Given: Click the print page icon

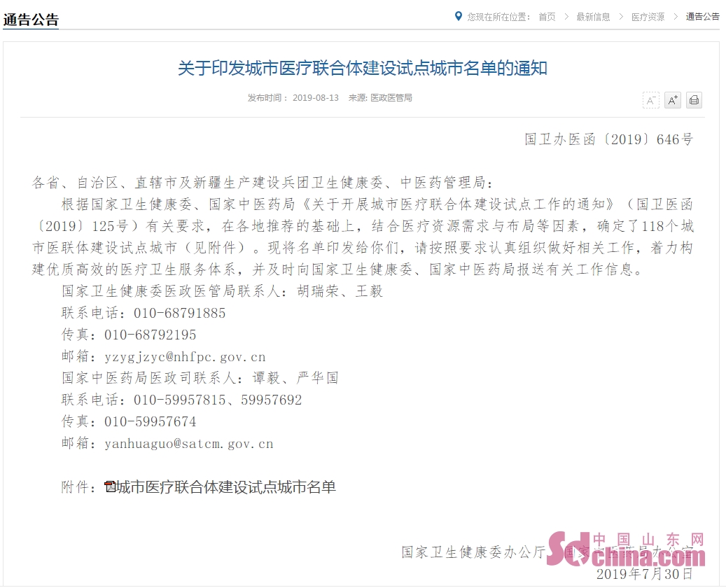Looking at the screenshot, I should pos(694,100).
